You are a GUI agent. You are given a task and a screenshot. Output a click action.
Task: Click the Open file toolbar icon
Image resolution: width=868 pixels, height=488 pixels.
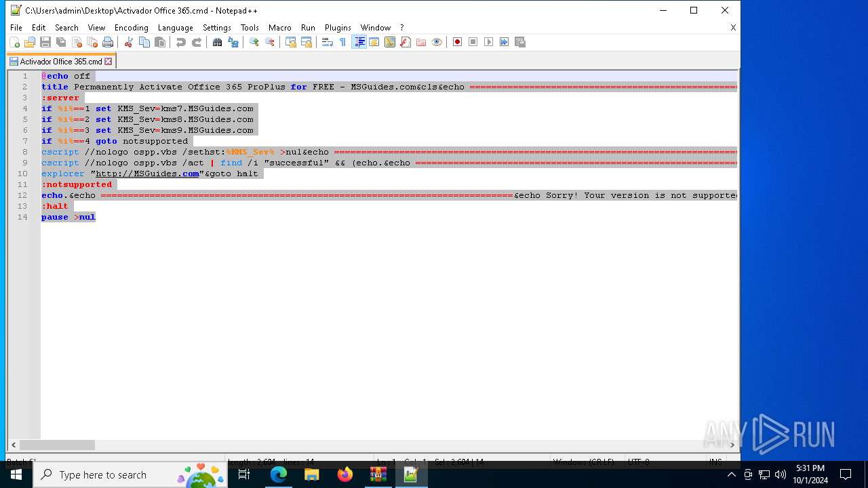coord(30,42)
